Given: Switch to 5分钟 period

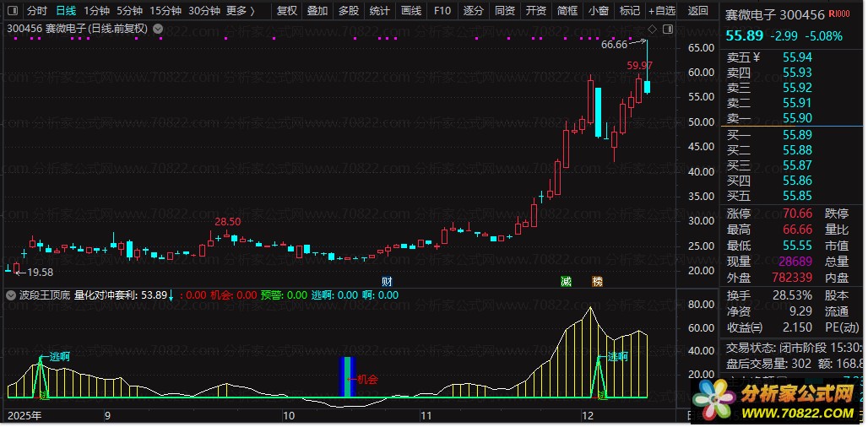Looking at the screenshot, I should [x=129, y=10].
